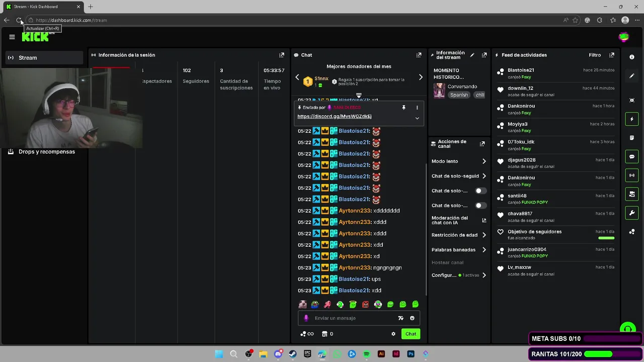Viewport: 644px width, 362px height.
Task: Click the stream category thumbnail
Action: 439,90
